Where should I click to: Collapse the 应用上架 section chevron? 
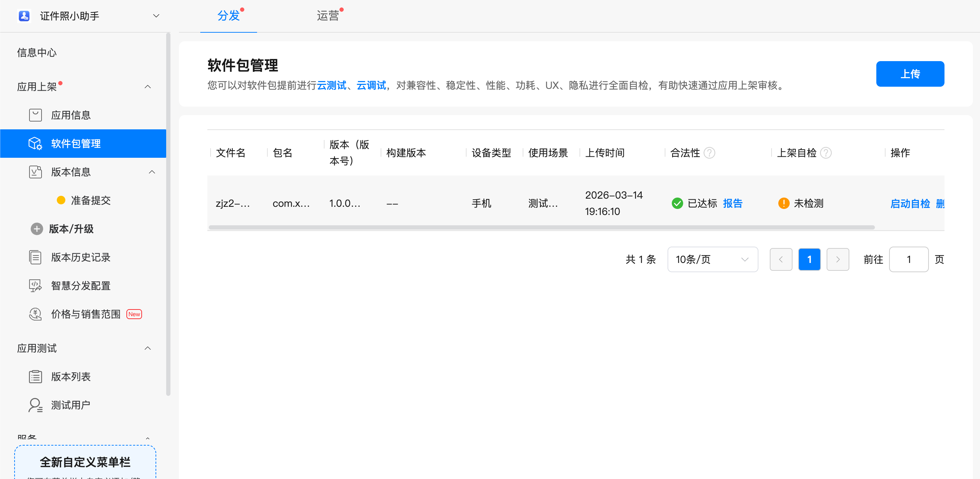148,87
